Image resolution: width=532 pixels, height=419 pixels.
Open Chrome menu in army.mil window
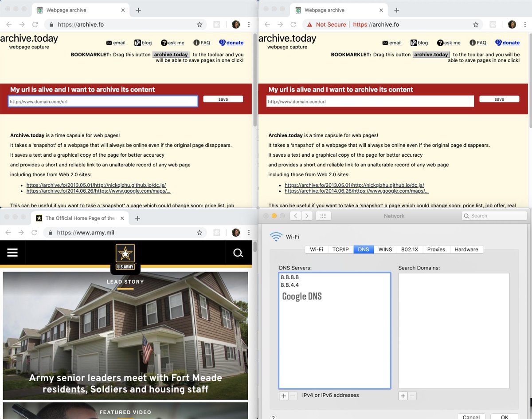tap(249, 233)
